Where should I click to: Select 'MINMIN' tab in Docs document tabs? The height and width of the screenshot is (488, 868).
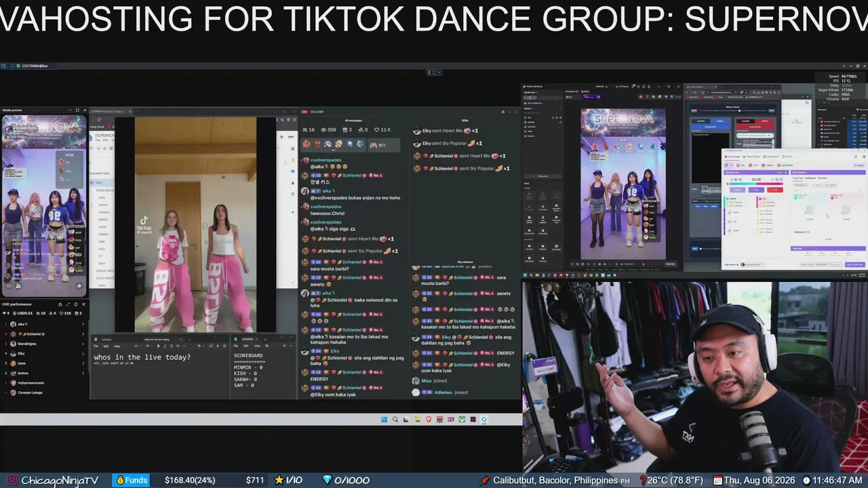coord(104,212)
